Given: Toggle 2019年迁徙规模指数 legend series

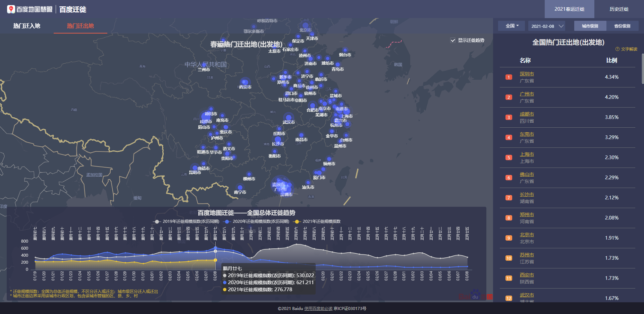Looking at the screenshot, I should (x=187, y=222).
